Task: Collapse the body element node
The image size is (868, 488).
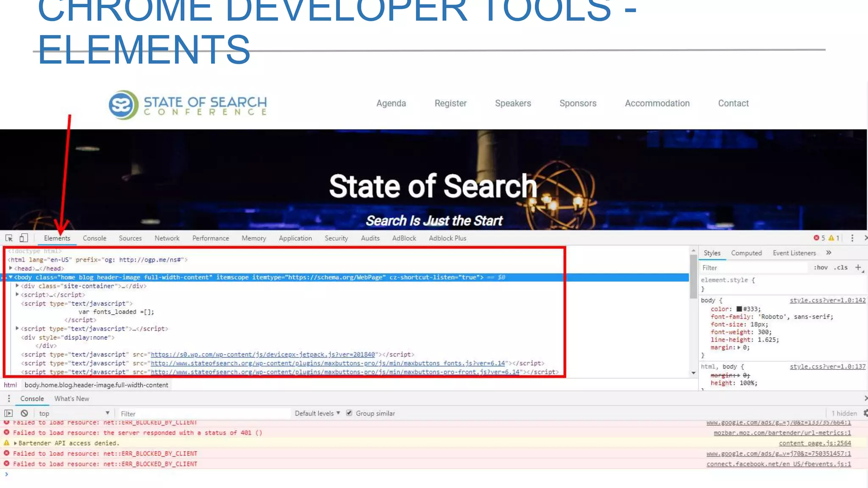Action: 11,277
